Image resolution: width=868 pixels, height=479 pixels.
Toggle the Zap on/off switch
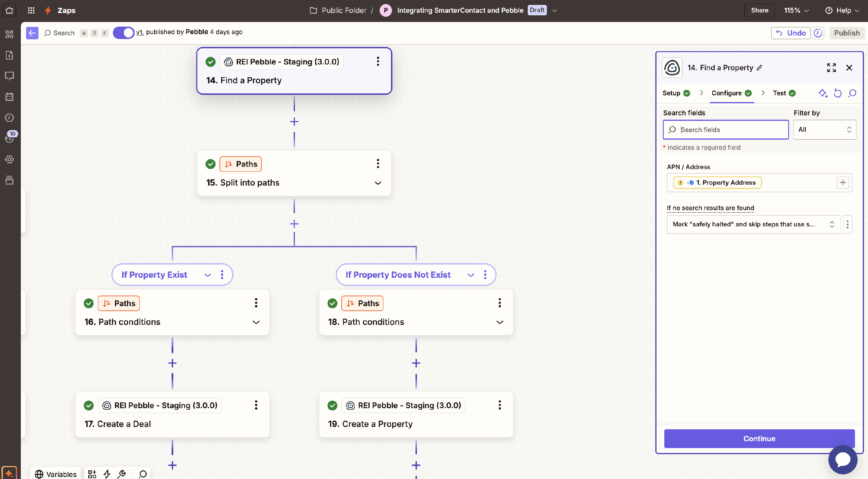pyautogui.click(x=123, y=33)
